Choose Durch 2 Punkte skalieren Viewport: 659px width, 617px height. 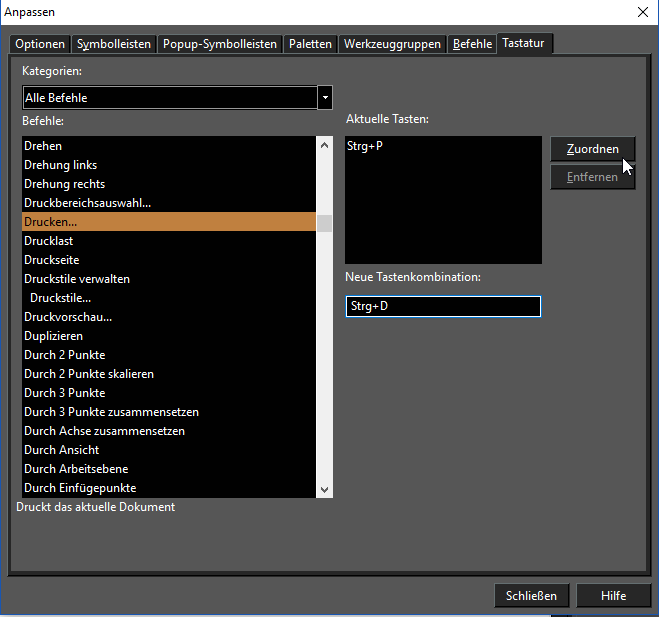pos(169,374)
